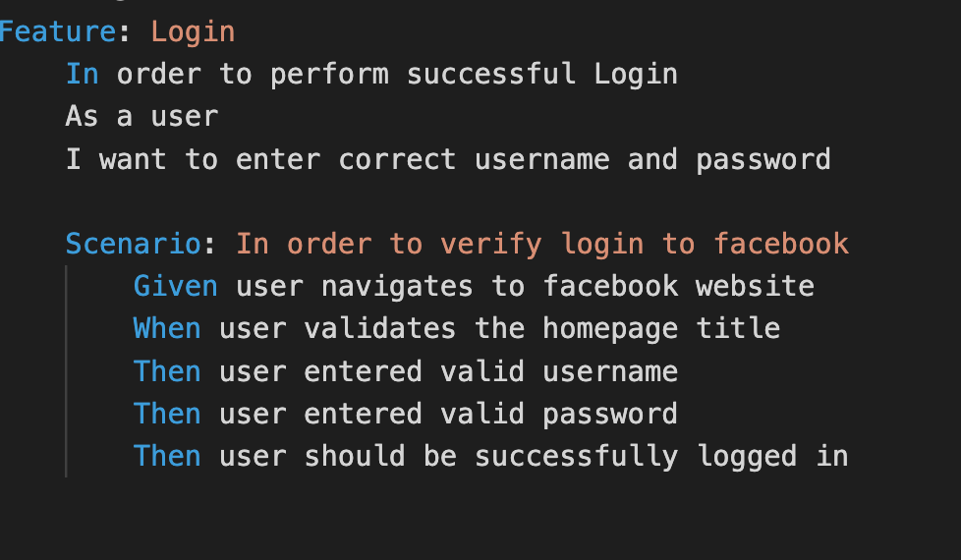Click 'user navigates to facebook website' text
961x560 pixels.
click(525, 286)
